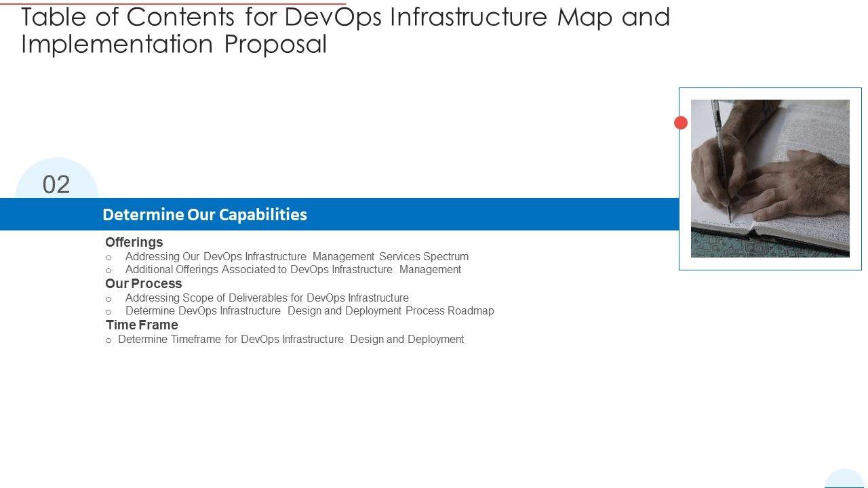Select the Determine Our Capabilities banner
Screen dimensions: 868x488
[339, 214]
